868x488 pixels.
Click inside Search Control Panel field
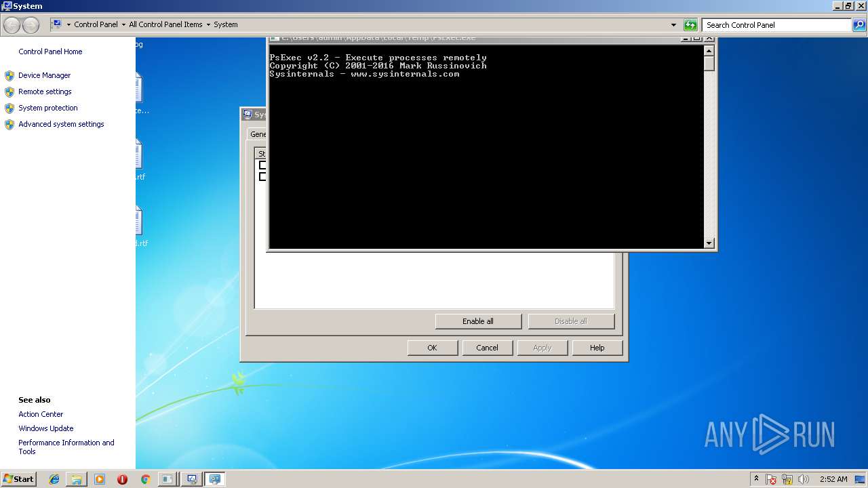coord(776,25)
